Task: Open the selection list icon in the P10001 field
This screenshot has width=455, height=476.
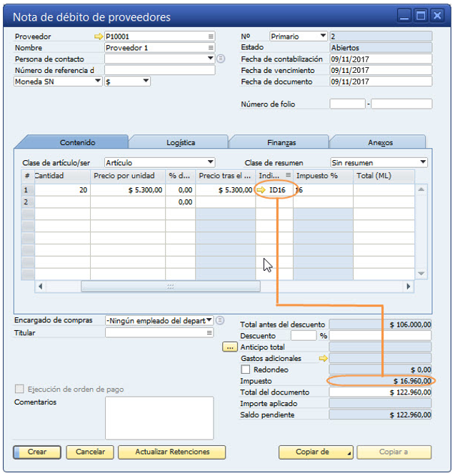Action: pos(211,36)
